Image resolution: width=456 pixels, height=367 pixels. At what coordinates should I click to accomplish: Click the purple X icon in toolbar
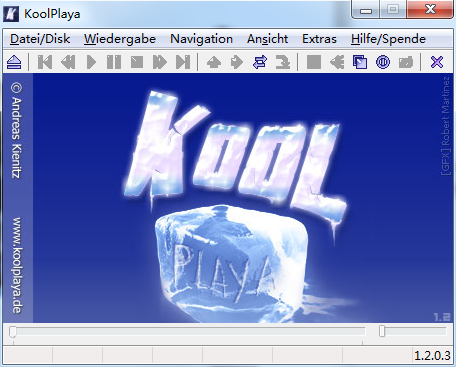[x=437, y=62]
